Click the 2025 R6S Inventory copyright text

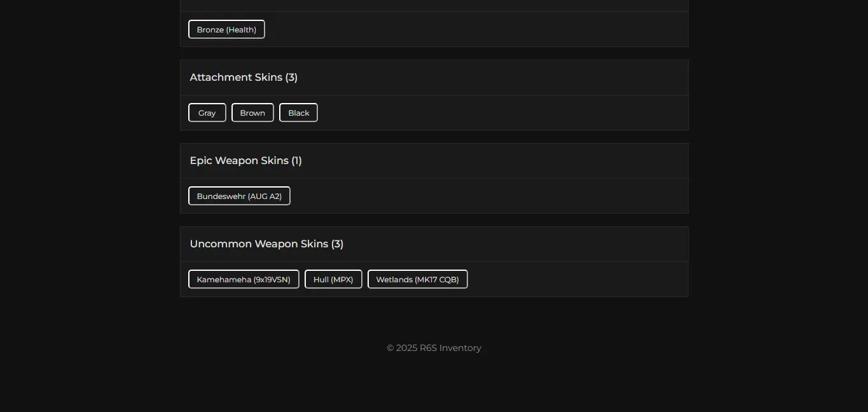click(x=434, y=348)
